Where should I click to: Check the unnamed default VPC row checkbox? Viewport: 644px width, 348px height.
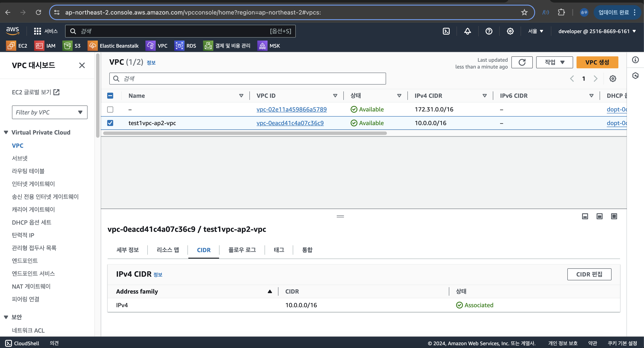click(110, 110)
